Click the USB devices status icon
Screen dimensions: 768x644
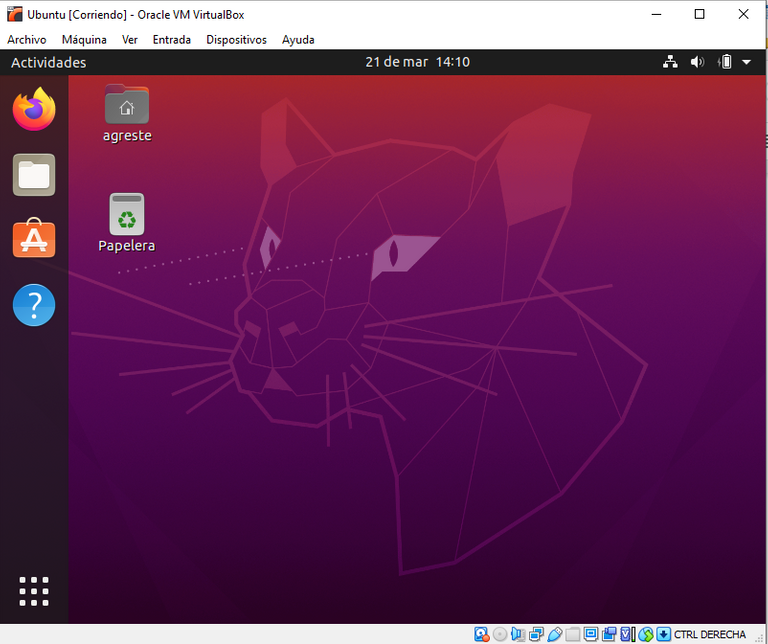point(554,634)
